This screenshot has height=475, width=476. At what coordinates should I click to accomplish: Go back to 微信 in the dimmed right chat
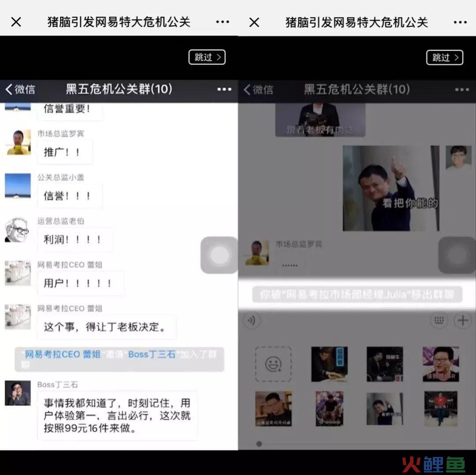[x=258, y=89]
